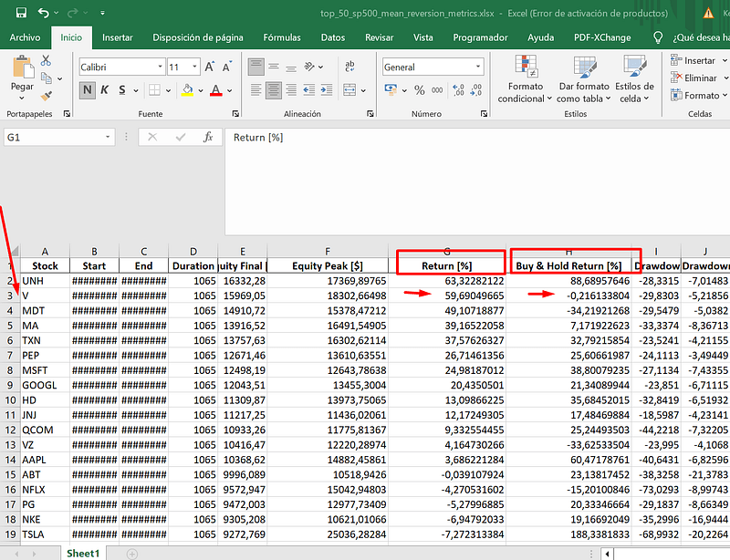The width and height of the screenshot is (730, 560).
Task: Select cell with stock UNH
Action: 45,281
